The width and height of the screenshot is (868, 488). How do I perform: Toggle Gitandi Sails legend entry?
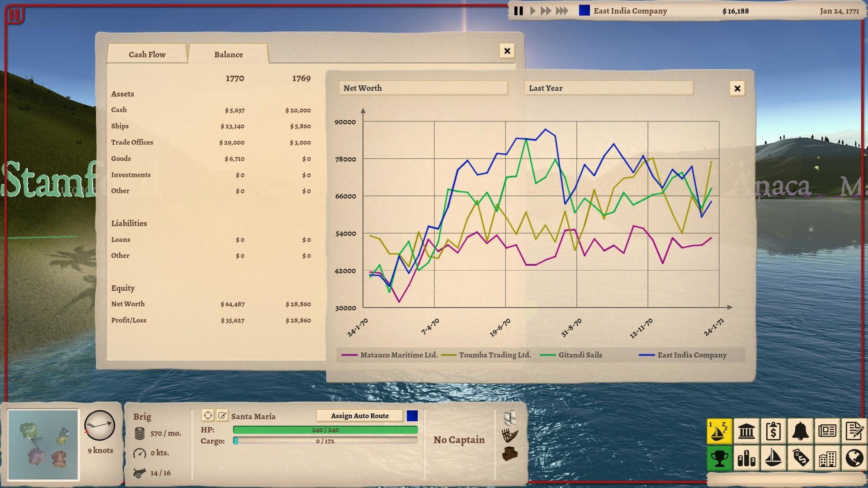[571, 355]
